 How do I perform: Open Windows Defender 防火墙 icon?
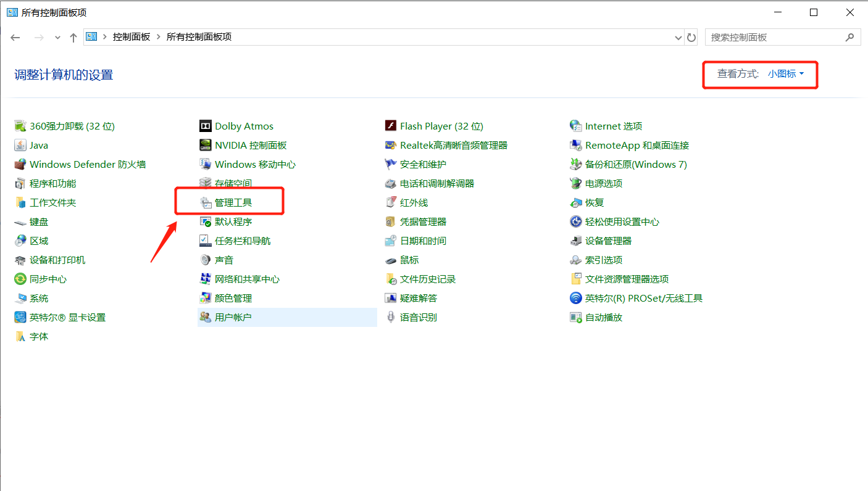click(20, 165)
